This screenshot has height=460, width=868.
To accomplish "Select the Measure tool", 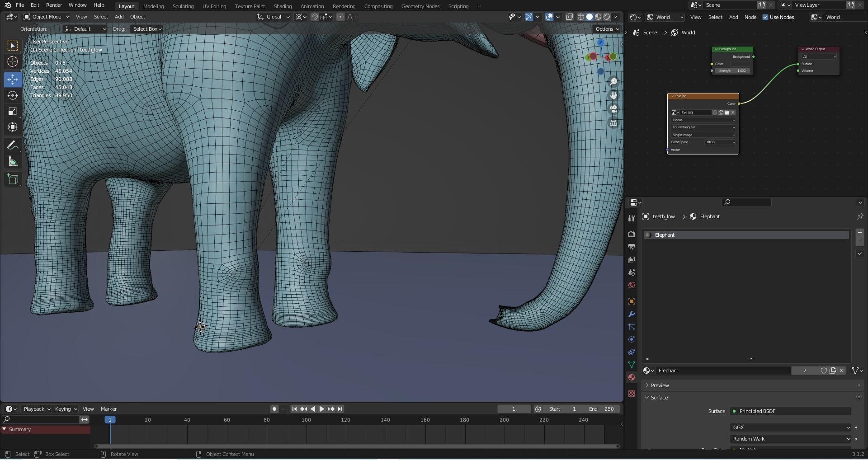I will coord(13,161).
